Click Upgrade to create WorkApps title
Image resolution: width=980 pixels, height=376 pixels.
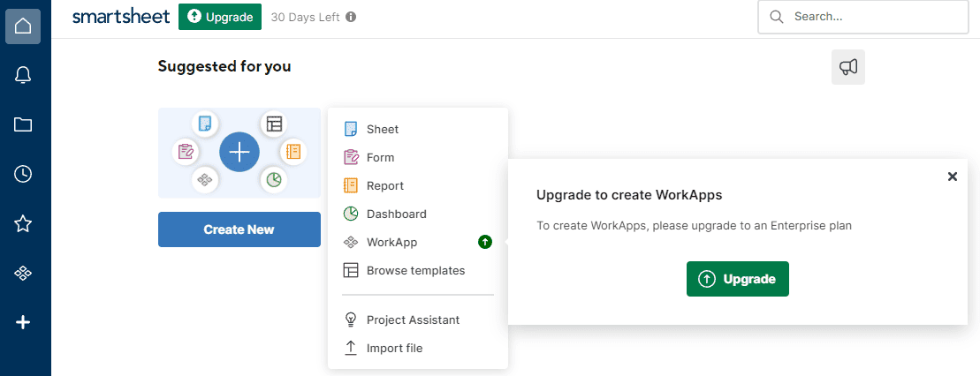coord(629,195)
